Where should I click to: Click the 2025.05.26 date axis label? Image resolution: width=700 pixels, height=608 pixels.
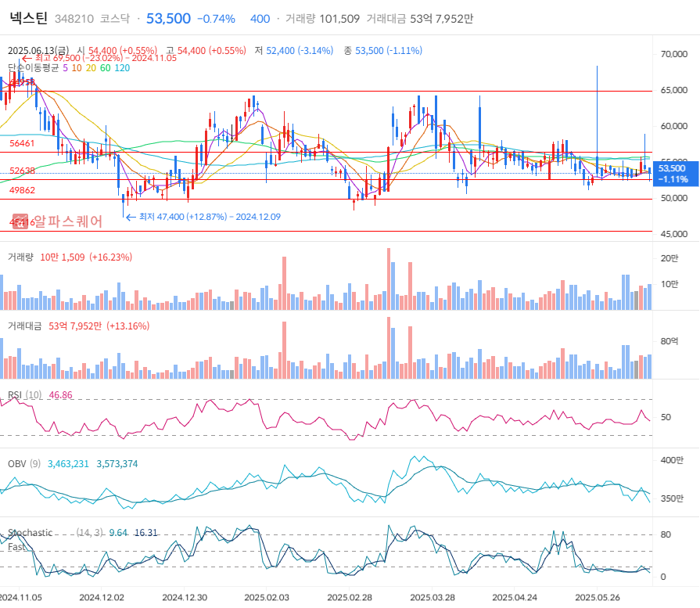point(598,598)
